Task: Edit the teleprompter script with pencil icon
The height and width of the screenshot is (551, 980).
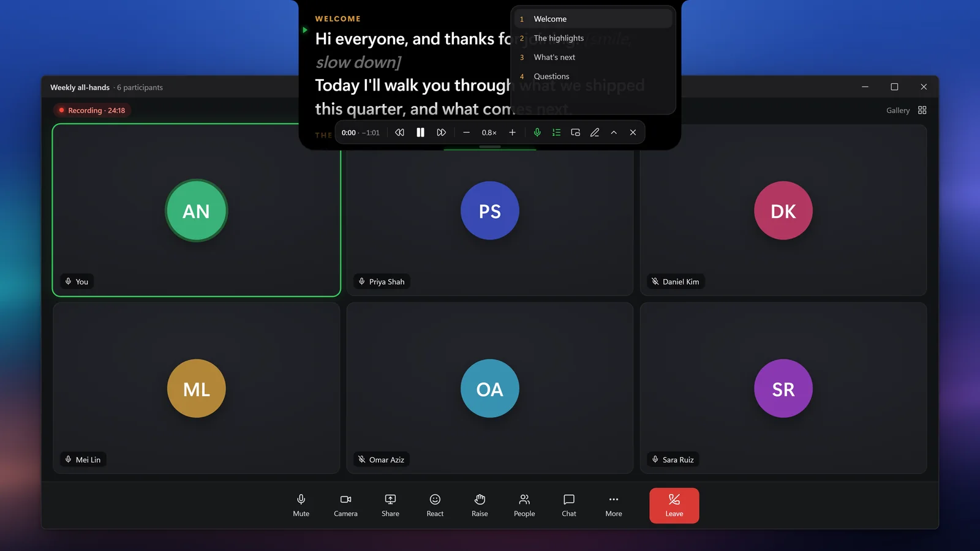Action: (594, 132)
